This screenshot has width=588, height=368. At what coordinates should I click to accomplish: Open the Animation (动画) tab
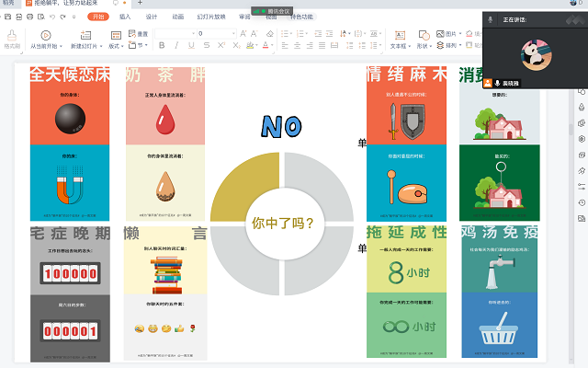pyautogui.click(x=177, y=17)
